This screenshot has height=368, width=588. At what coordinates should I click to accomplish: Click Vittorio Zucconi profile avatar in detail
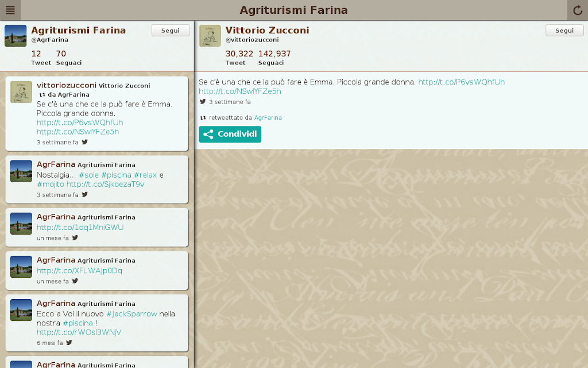click(210, 36)
